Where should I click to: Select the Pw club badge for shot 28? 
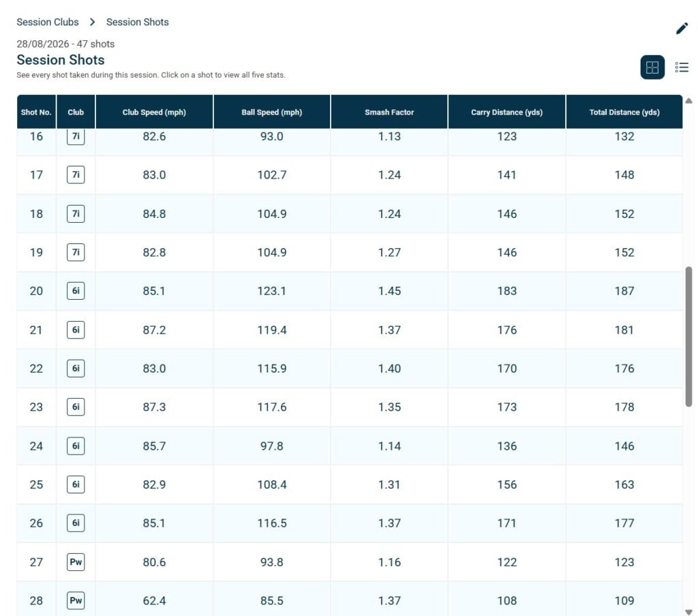point(76,600)
